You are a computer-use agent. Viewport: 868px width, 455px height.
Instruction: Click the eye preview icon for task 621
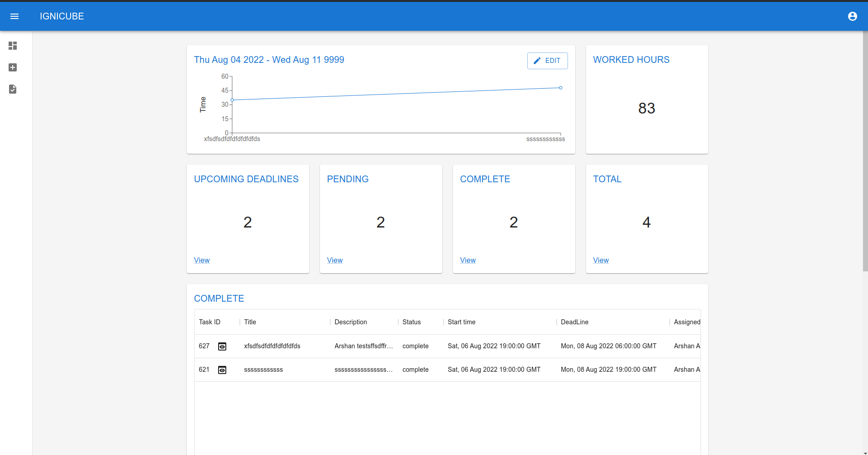tap(222, 370)
